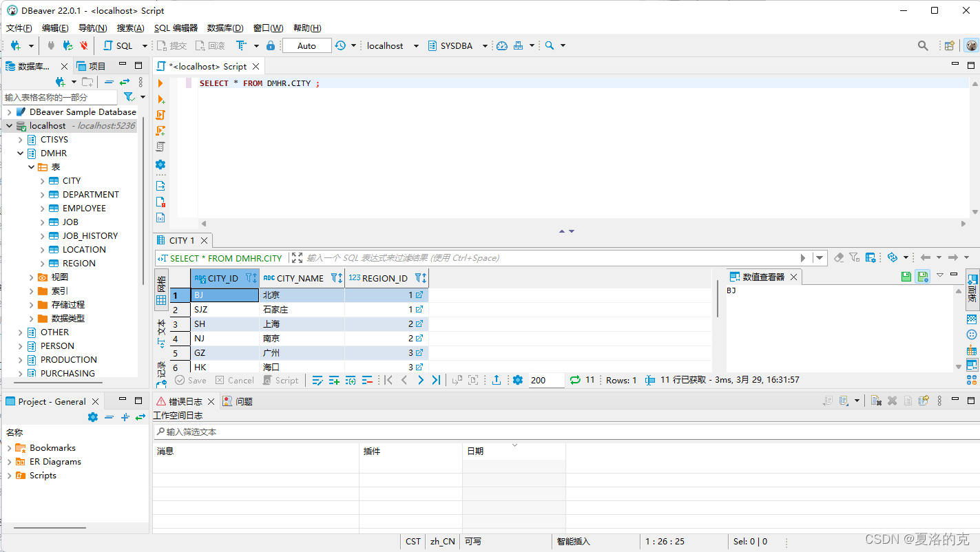Image resolution: width=980 pixels, height=552 pixels.
Task: Click the reconnect database icon in toolbar
Action: (x=67, y=45)
